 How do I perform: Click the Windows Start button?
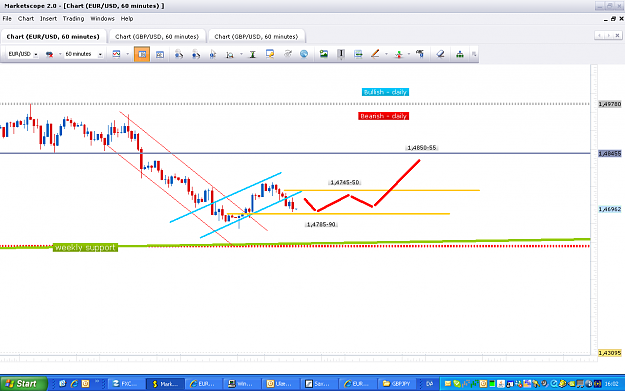(24, 383)
